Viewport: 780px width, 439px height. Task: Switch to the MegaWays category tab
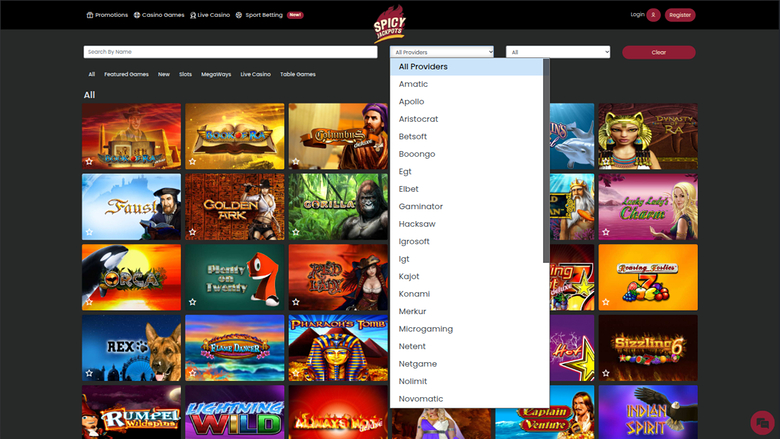(216, 74)
